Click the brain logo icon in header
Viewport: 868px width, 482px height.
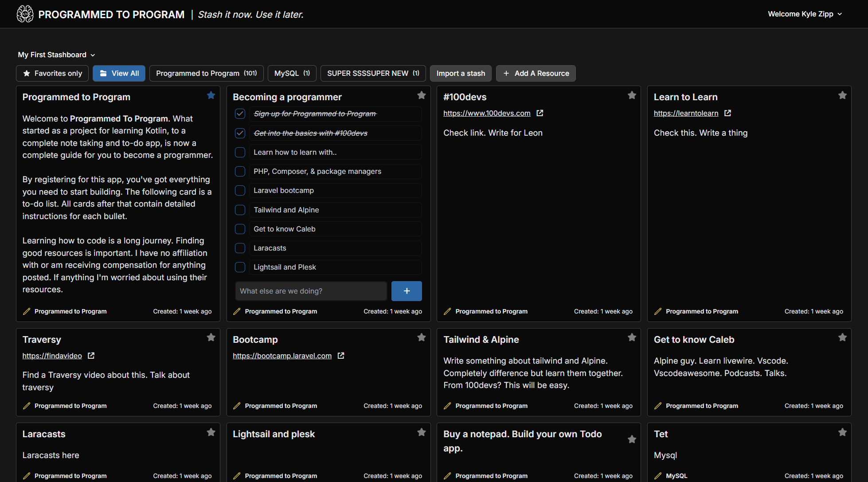(25, 14)
